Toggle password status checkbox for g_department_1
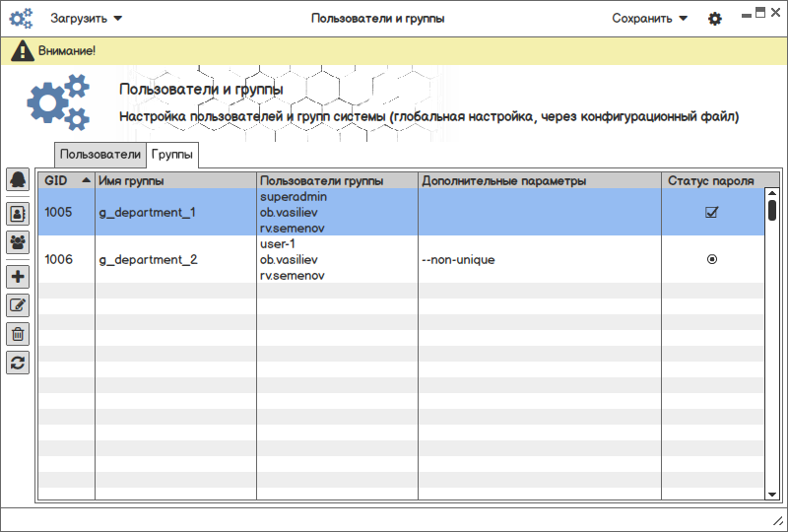The height and width of the screenshot is (532, 788). pos(711,212)
